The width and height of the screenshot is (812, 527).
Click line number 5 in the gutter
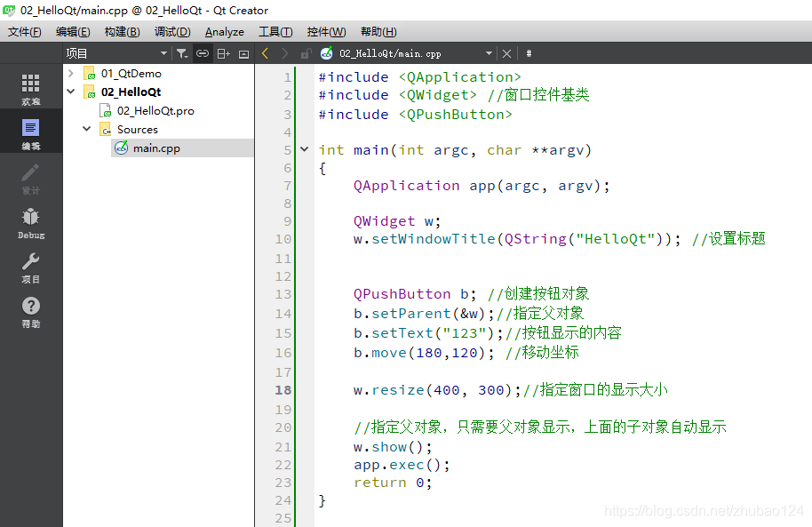[288, 150]
